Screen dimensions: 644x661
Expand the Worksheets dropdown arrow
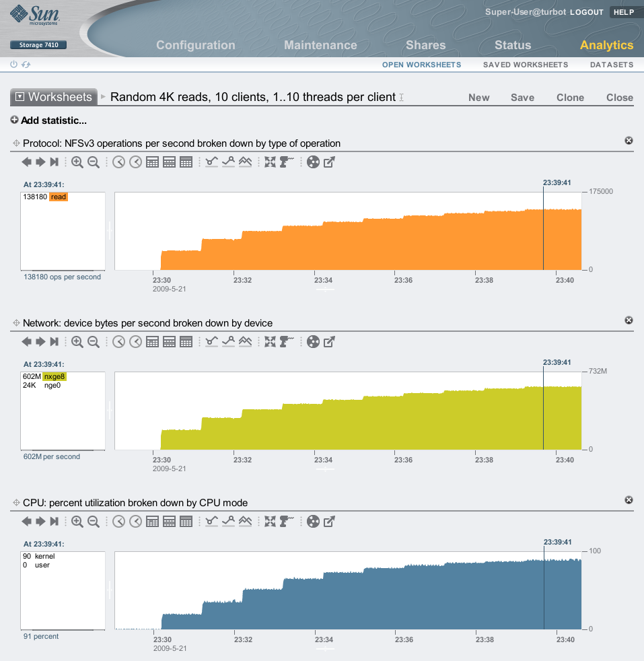click(20, 97)
